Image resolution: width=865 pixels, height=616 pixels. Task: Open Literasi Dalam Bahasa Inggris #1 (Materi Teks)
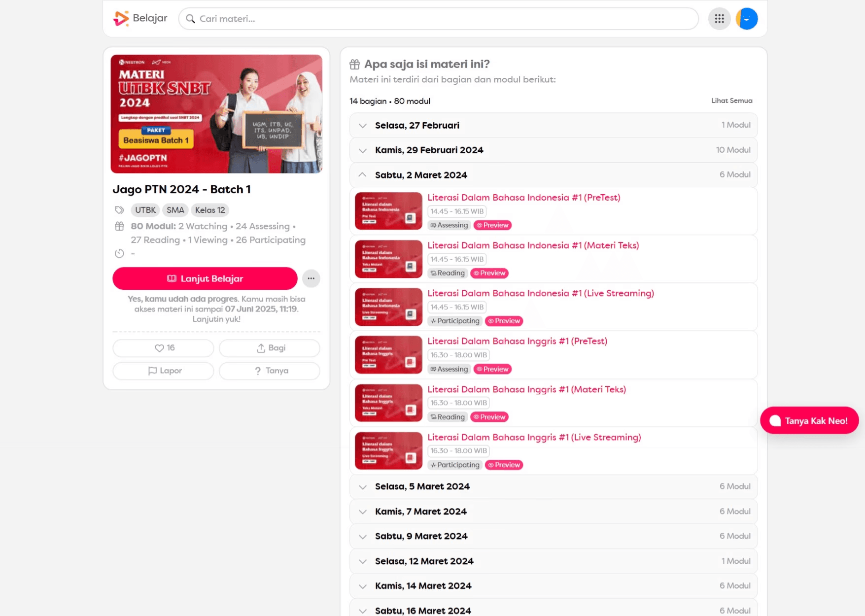pos(527,389)
